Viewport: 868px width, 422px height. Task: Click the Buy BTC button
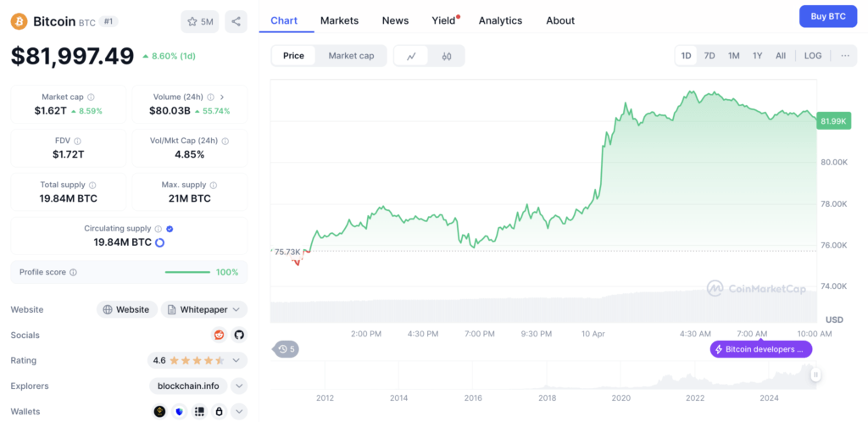click(828, 16)
